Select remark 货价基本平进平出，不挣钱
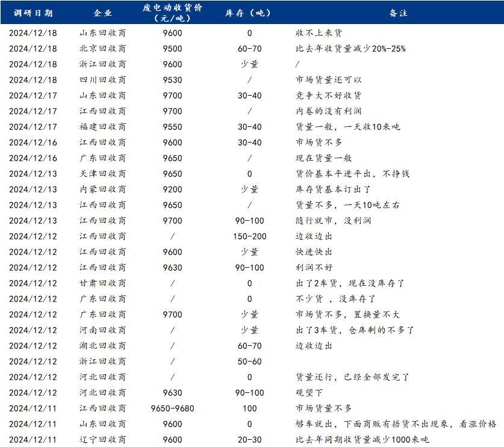This screenshot has width=504, height=447. click(x=352, y=174)
